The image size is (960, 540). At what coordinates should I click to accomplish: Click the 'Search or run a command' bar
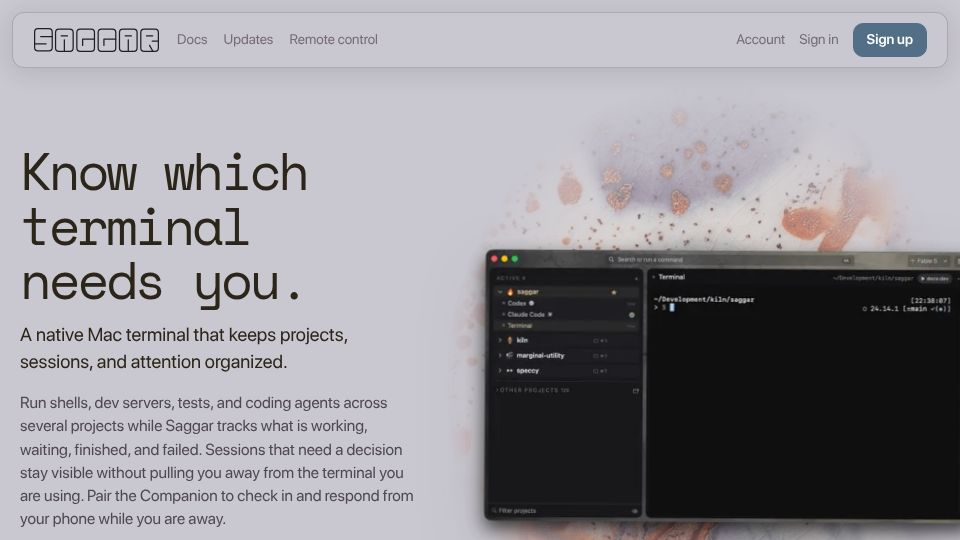(729, 260)
